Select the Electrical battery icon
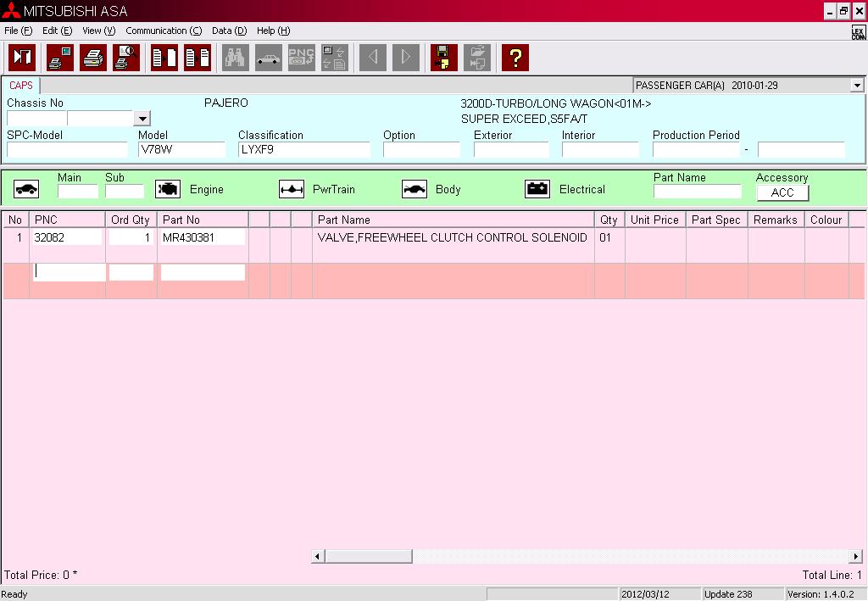The height and width of the screenshot is (601, 868). (537, 189)
